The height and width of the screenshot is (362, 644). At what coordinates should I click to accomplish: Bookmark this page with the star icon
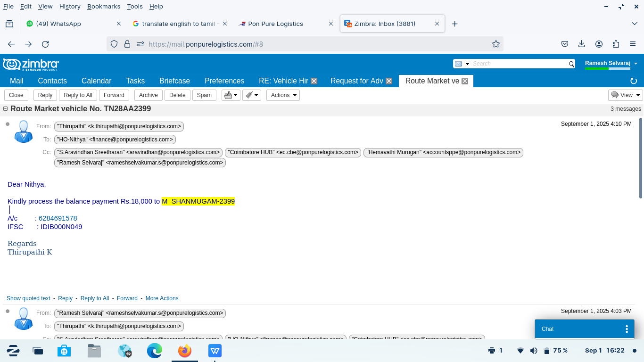click(x=495, y=44)
